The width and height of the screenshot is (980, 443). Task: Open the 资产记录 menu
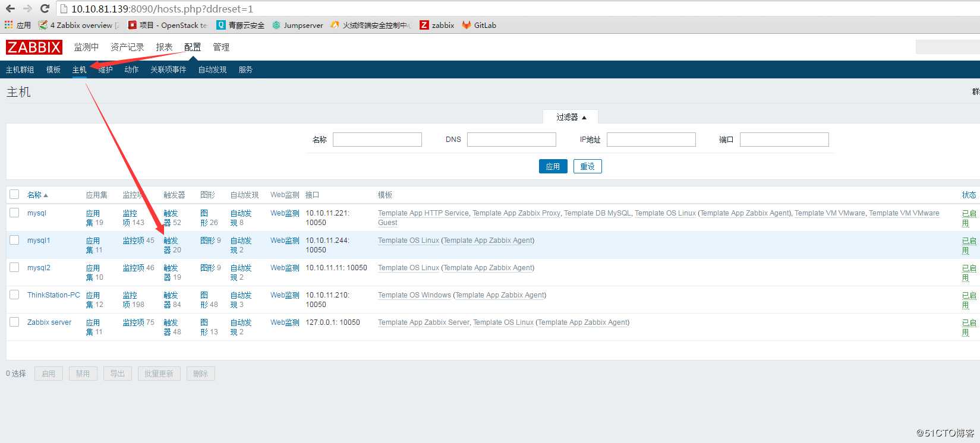[127, 47]
